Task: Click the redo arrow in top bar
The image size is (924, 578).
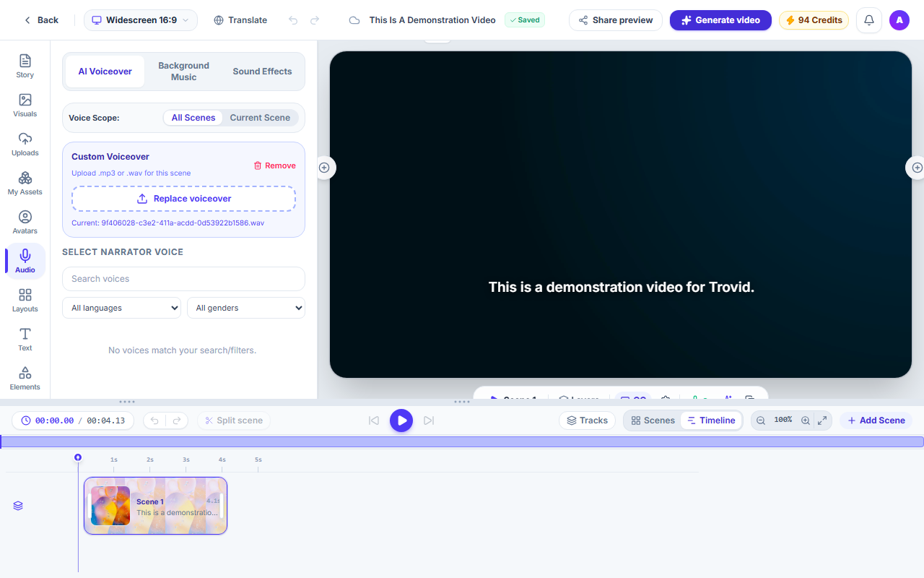Action: pyautogui.click(x=315, y=20)
